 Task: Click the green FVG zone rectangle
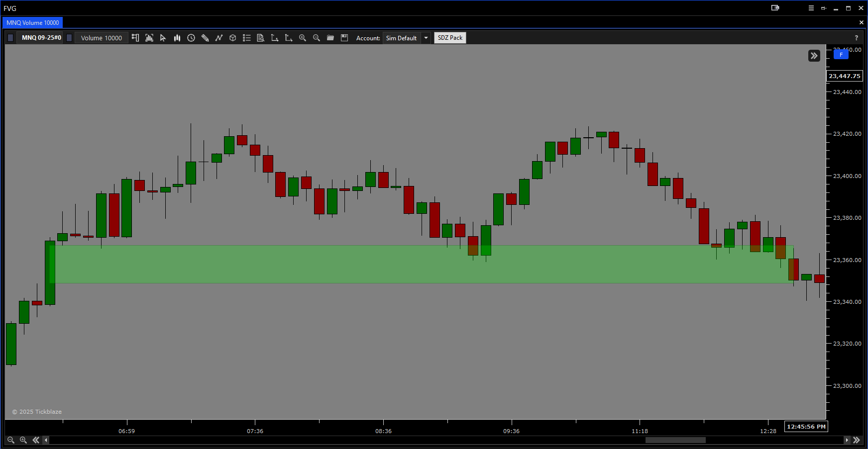(421, 265)
